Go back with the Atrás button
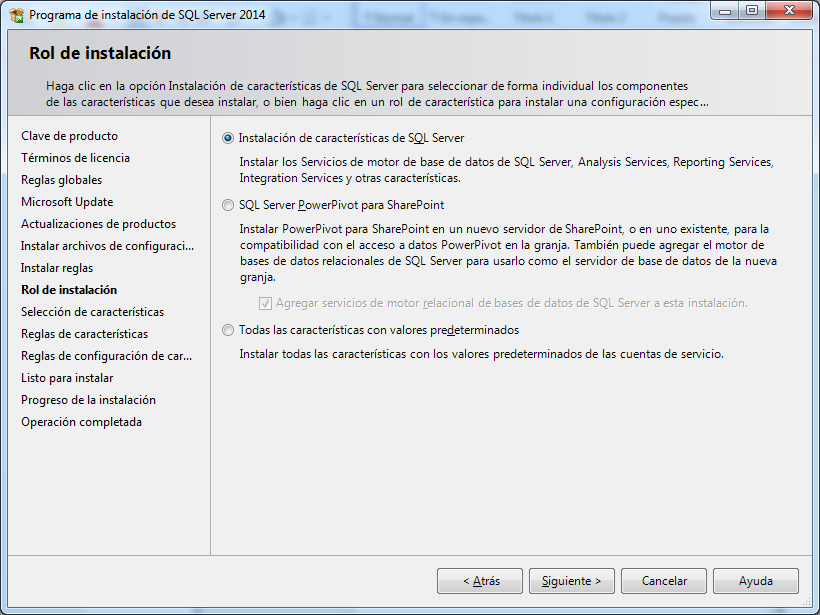Viewport: 820px width, 615px height. (480, 581)
